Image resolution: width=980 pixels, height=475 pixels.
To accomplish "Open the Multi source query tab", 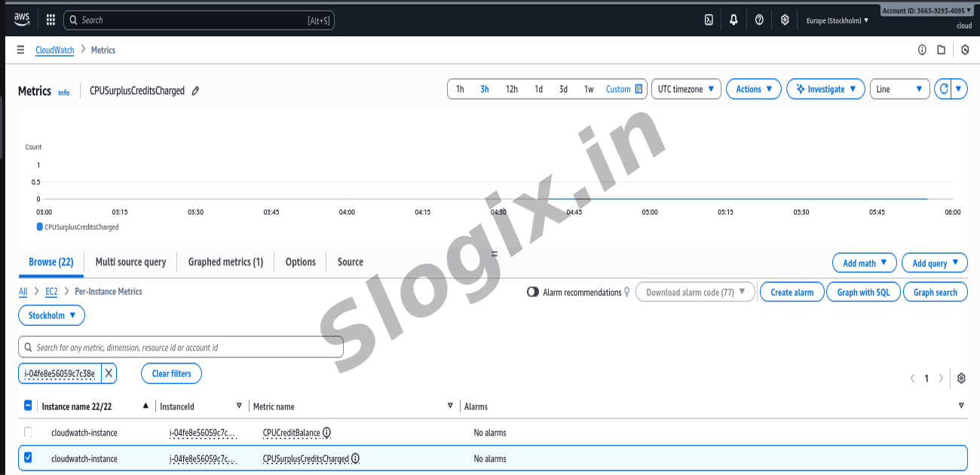I will (130, 262).
